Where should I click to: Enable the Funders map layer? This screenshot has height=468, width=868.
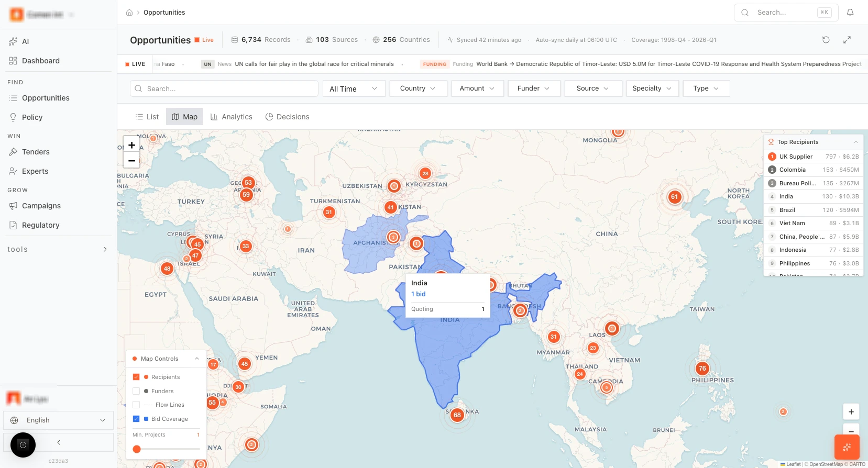pyautogui.click(x=136, y=391)
